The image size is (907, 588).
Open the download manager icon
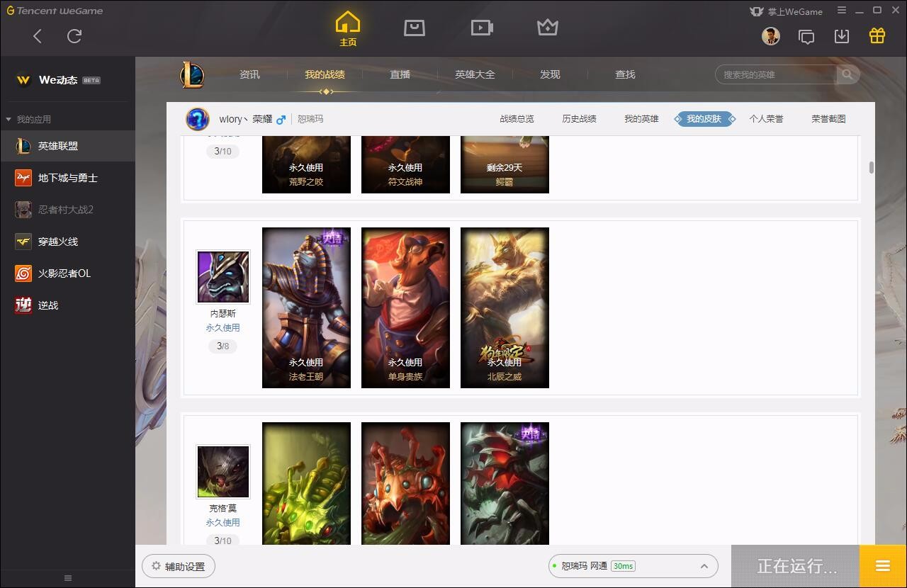click(x=842, y=36)
